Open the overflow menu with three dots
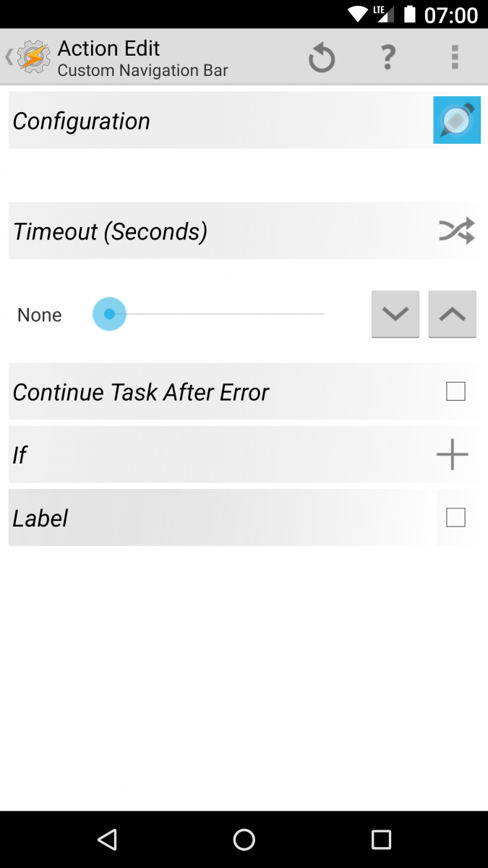 [455, 56]
